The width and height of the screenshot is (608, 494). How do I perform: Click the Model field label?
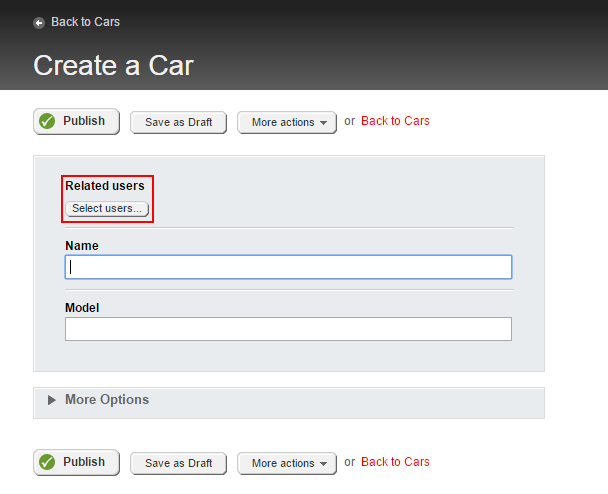click(82, 307)
